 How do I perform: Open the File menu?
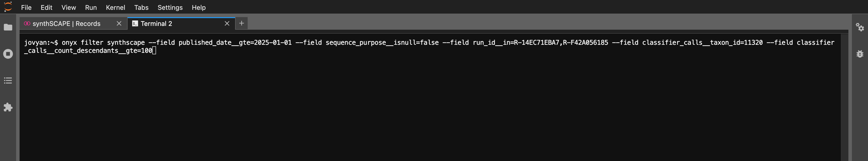(x=26, y=8)
